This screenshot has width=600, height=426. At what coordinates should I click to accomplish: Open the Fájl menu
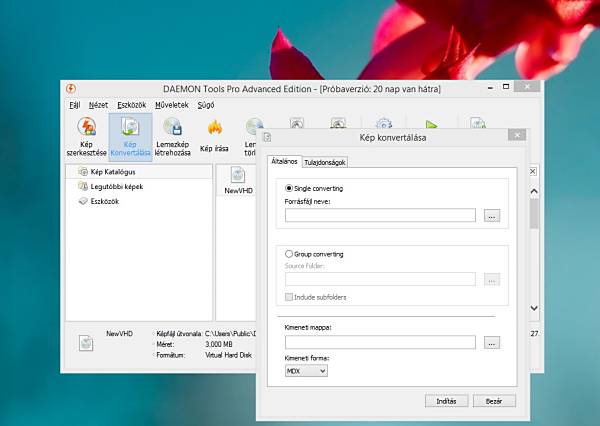[x=75, y=105]
